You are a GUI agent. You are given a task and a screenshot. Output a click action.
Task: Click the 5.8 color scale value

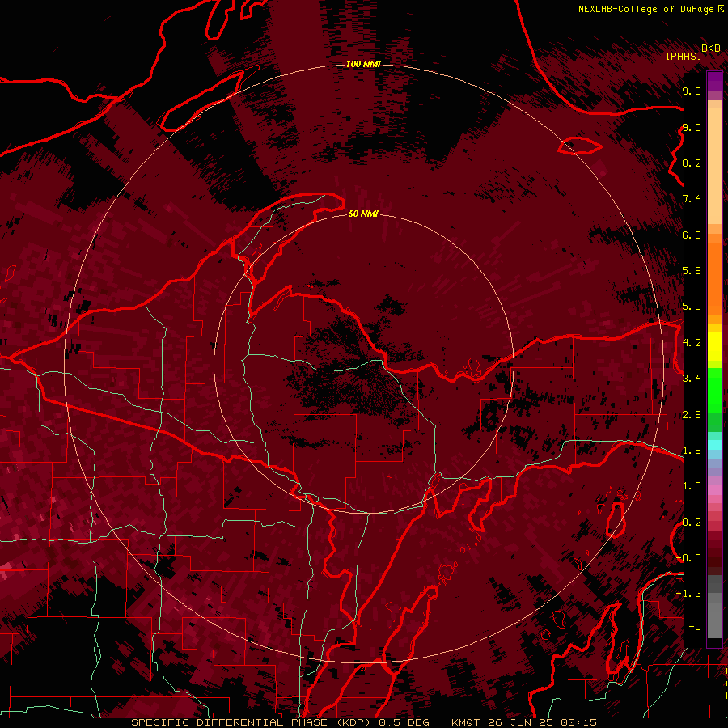point(692,271)
